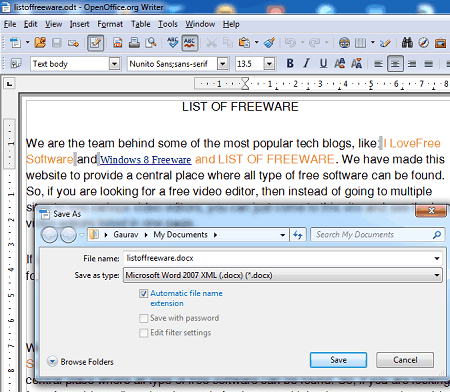
Task: Open the Tools menu
Action: tap(167, 24)
